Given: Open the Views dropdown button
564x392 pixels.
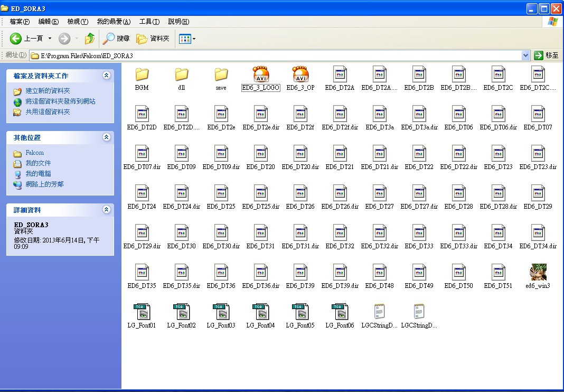Looking at the screenshot, I should [187, 39].
